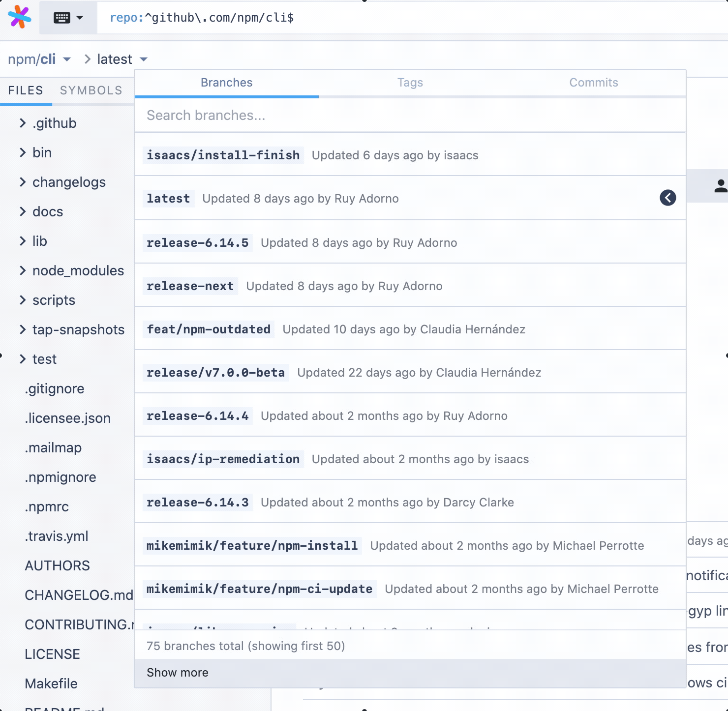Image resolution: width=728 pixels, height=711 pixels.
Task: Select the release-6.14.5 branch
Action: [410, 242]
